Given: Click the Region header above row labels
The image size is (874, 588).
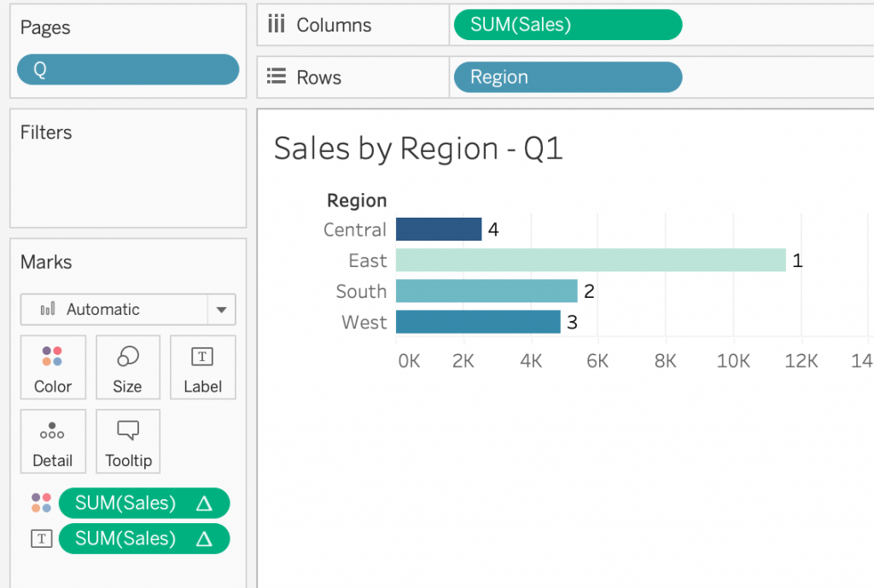Looking at the screenshot, I should (x=357, y=201).
